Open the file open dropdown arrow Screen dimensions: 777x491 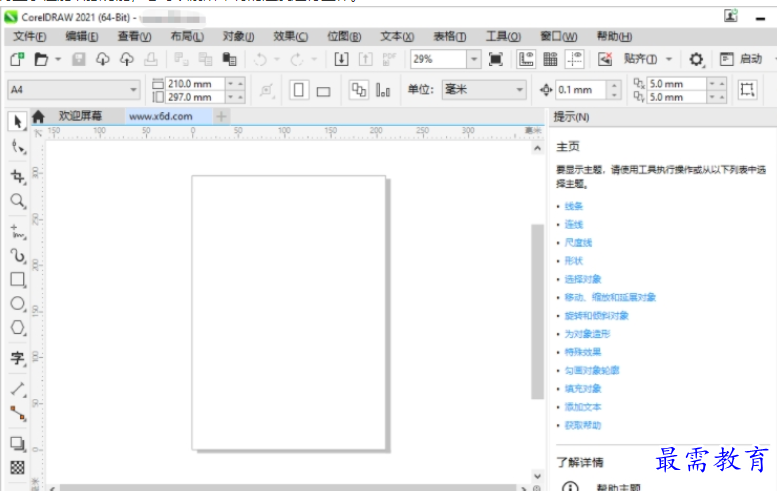pyautogui.click(x=58, y=59)
